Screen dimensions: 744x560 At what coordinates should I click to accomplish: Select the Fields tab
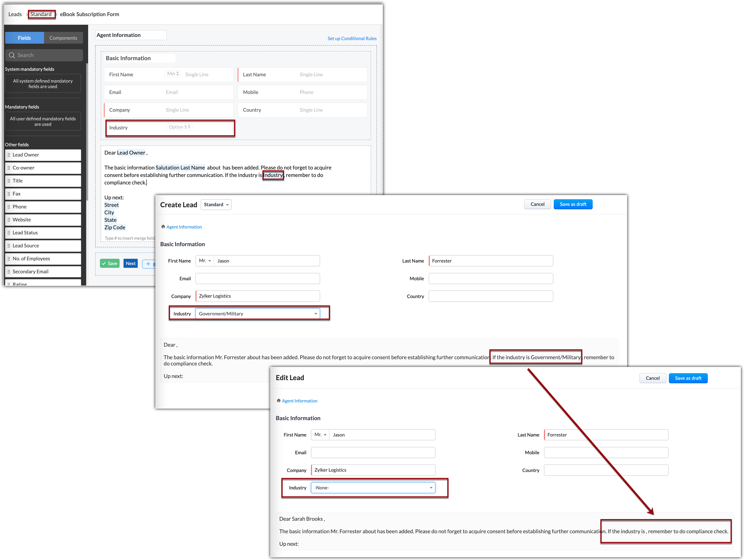click(24, 38)
